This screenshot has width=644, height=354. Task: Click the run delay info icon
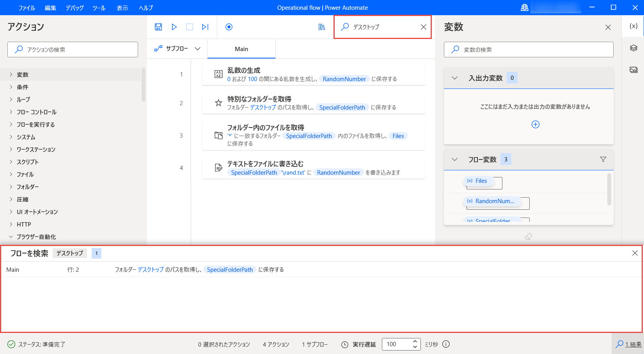coord(446,344)
